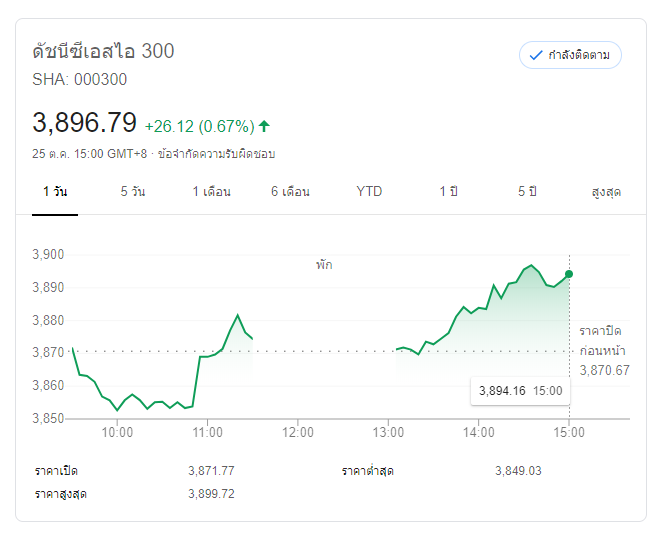The image size is (664, 539).
Task: Click the 3,896.79 current price value
Action: tap(84, 123)
